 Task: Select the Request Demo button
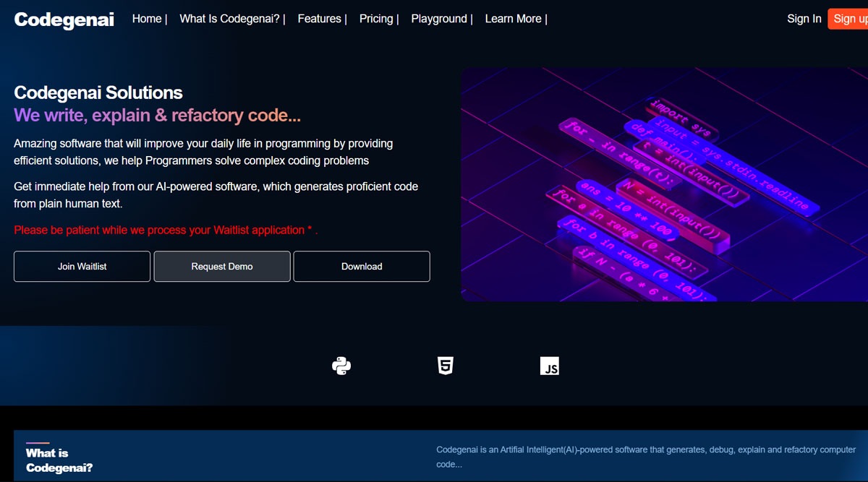221,266
